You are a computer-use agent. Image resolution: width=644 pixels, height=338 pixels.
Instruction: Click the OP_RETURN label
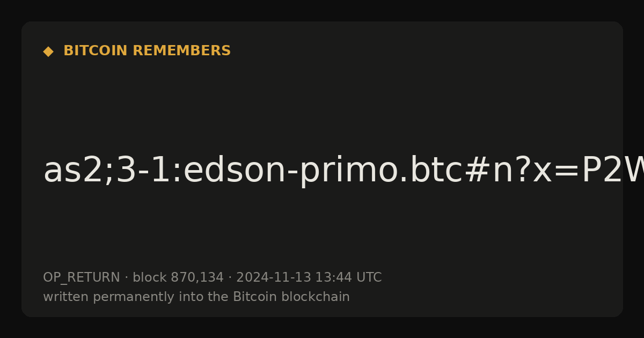[81, 278]
